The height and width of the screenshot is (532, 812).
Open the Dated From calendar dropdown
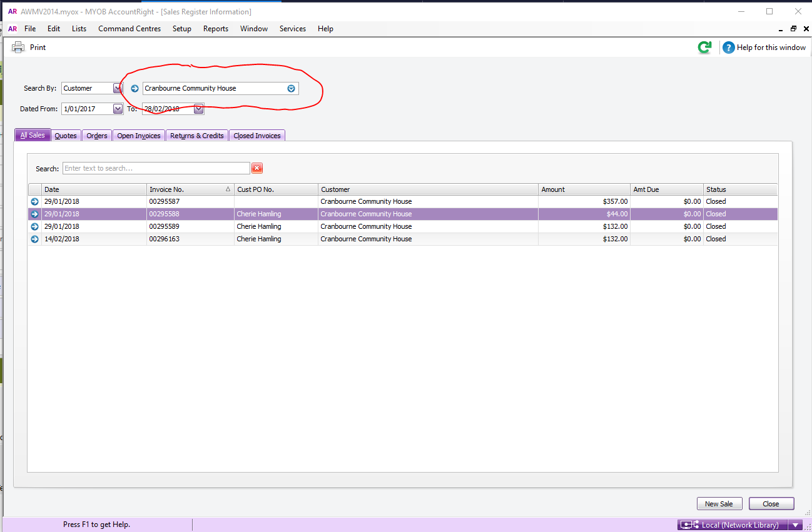point(118,109)
